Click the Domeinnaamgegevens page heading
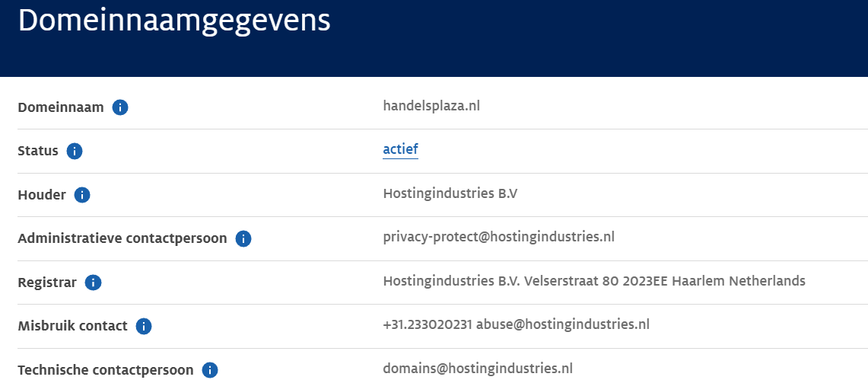 (174, 22)
